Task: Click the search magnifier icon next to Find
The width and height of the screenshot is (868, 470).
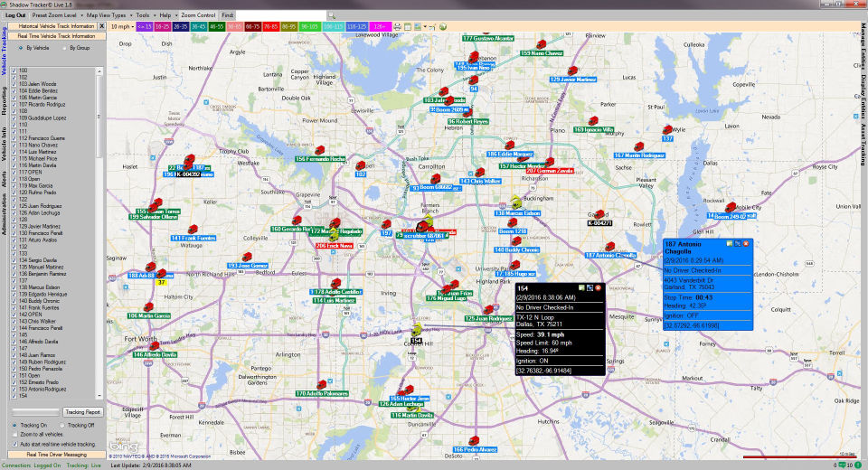Action: (x=332, y=16)
